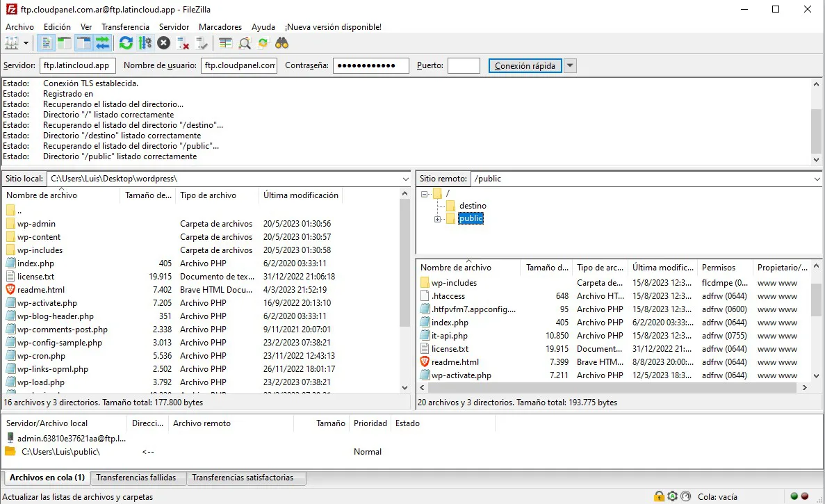
Task: Open directory listing filters icon
Action: [x=225, y=43]
